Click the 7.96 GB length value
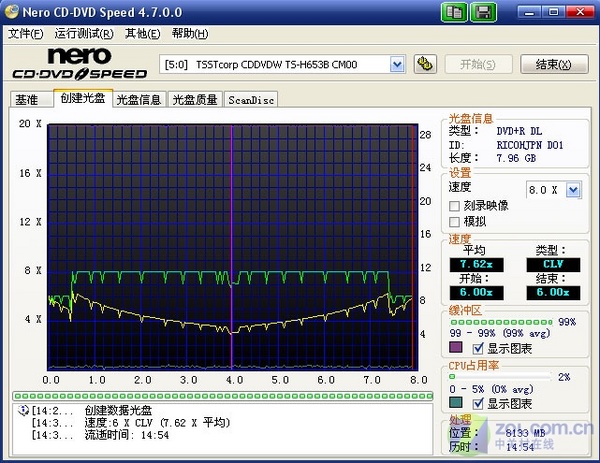600x463 pixels. (x=516, y=158)
